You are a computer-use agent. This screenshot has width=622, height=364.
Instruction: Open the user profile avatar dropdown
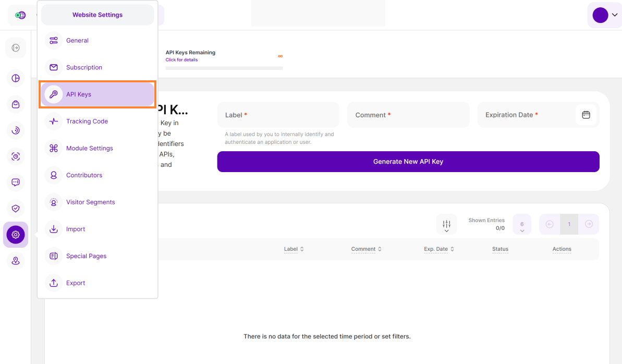pyautogui.click(x=605, y=15)
